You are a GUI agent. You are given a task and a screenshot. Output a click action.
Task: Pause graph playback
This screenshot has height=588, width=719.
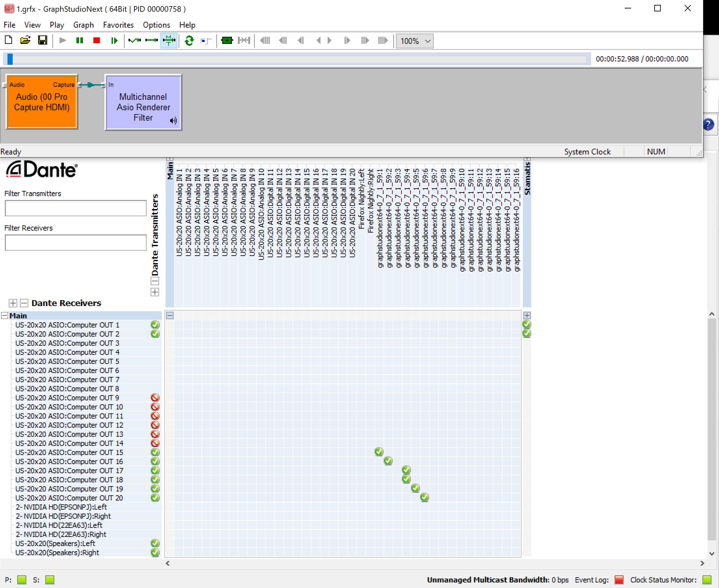click(x=80, y=41)
